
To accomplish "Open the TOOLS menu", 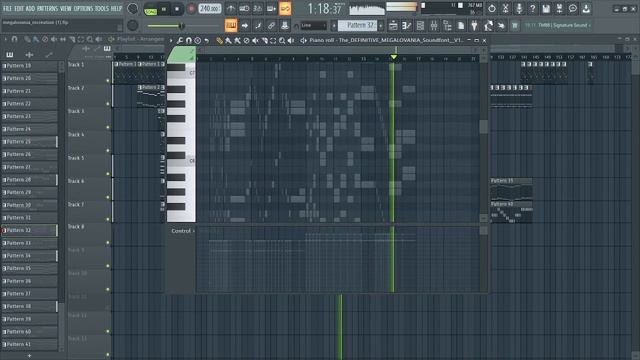I will (102, 8).
